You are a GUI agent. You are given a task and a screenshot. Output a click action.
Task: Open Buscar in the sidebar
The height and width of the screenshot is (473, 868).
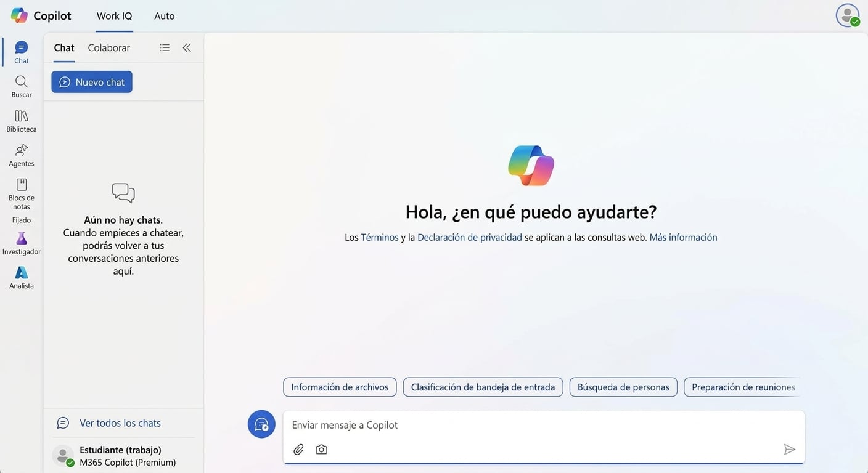point(22,87)
